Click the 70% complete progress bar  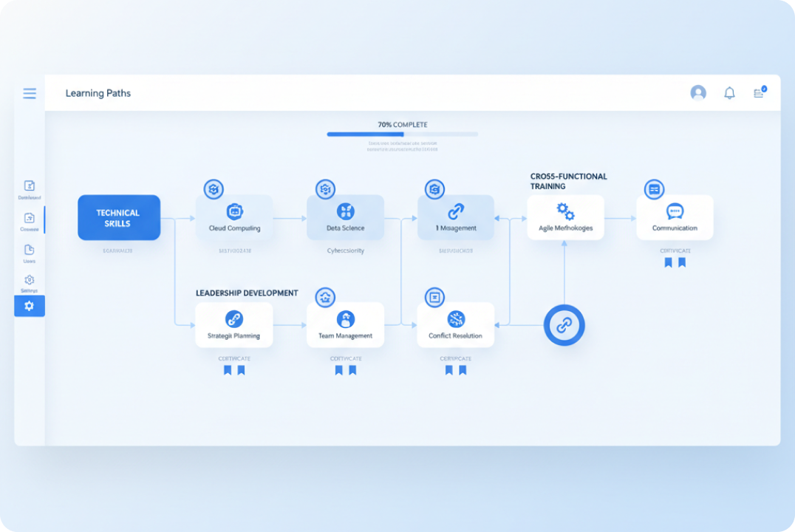[x=403, y=134]
